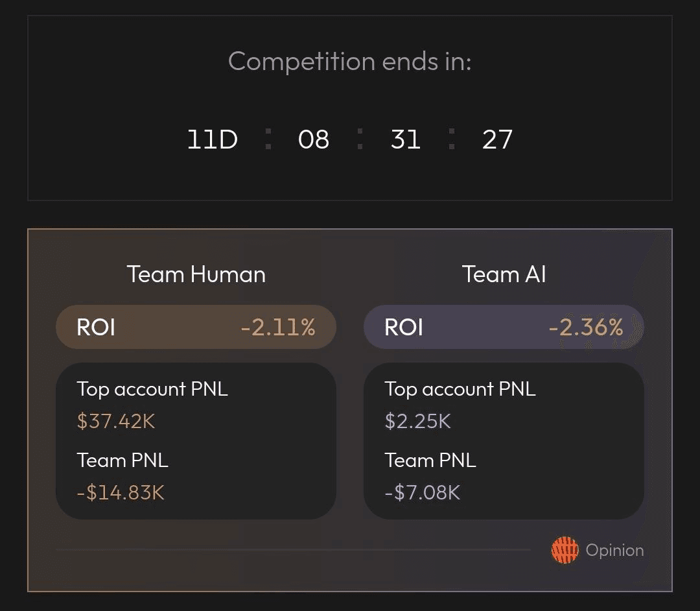
Task: Click Team AI's Top account PNL label
Action: click(460, 389)
